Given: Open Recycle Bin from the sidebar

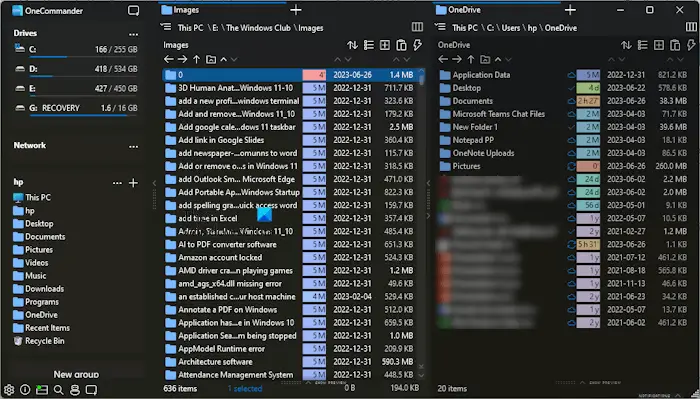Looking at the screenshot, I should click(39, 341).
